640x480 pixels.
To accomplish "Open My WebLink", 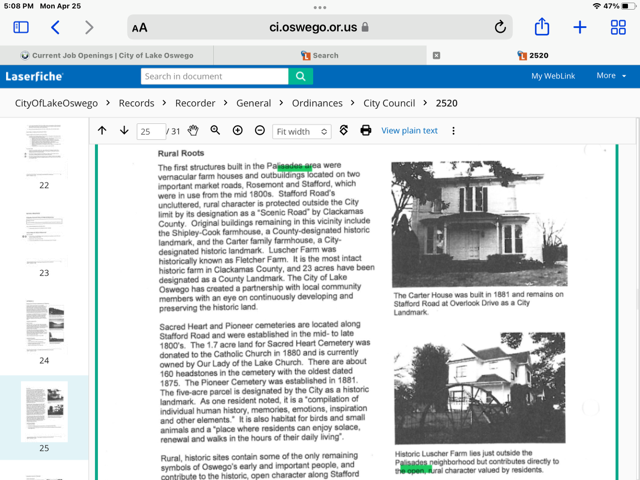I will pos(552,76).
